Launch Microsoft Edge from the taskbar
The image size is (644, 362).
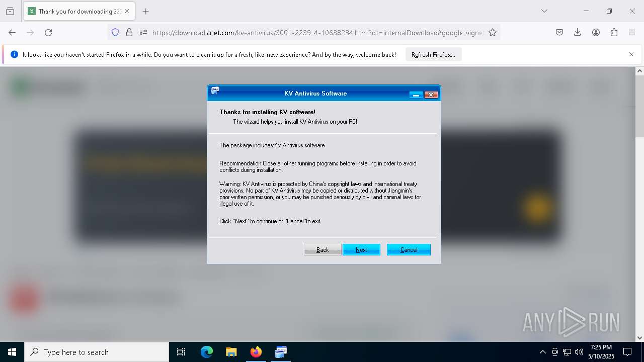pyautogui.click(x=207, y=352)
